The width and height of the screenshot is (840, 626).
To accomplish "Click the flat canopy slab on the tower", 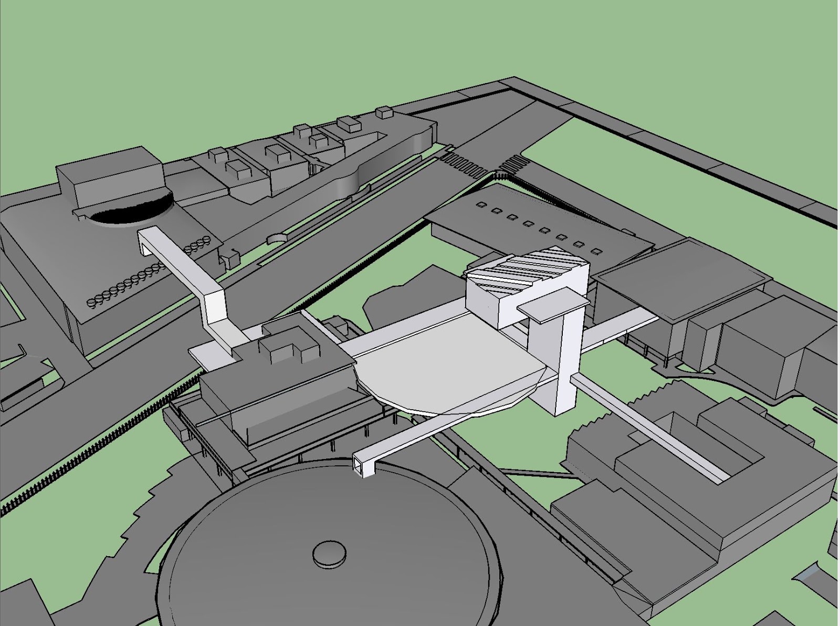I will coord(553,305).
